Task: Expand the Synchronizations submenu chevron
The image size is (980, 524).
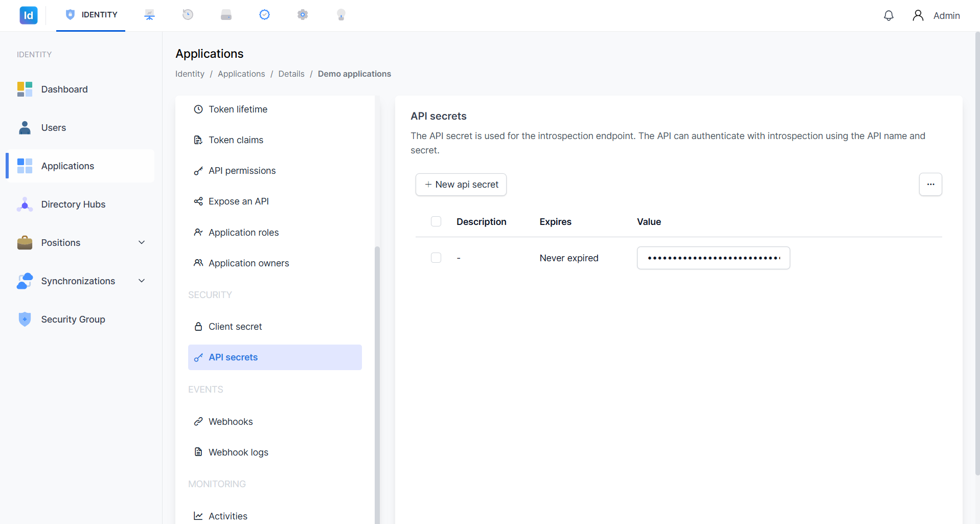Action: pyautogui.click(x=142, y=281)
